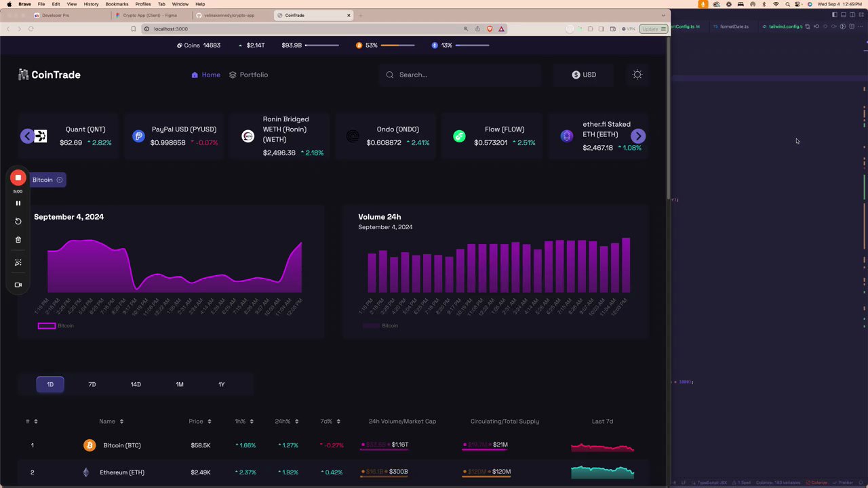Image resolution: width=868 pixels, height=488 pixels.
Task: Toggle Bitcoin legend in the Volume chart
Action: coord(380,326)
